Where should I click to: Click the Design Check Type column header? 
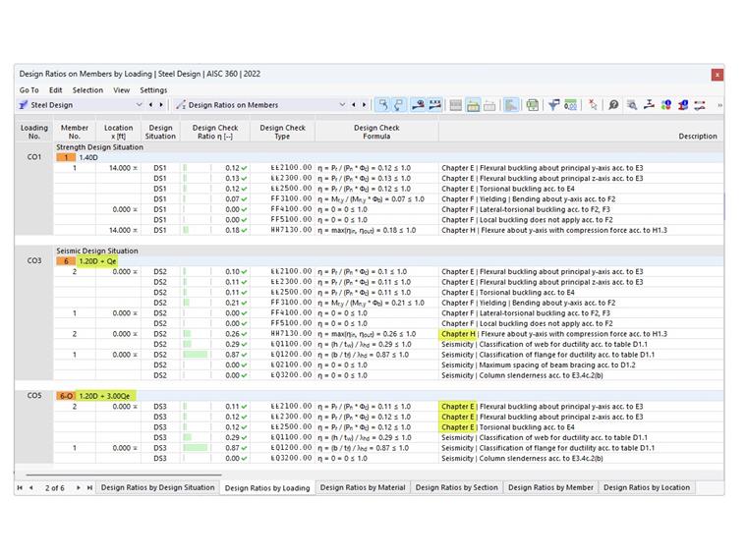coord(282,132)
